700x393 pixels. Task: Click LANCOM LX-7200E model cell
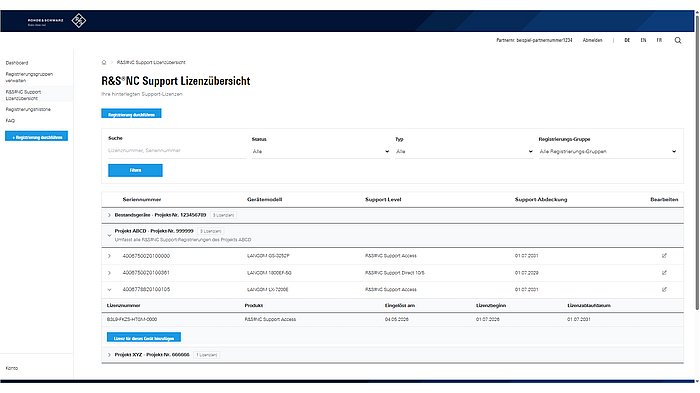268,290
